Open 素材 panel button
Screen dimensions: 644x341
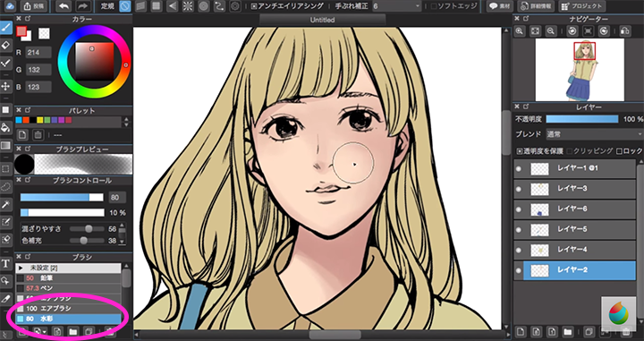click(x=500, y=6)
